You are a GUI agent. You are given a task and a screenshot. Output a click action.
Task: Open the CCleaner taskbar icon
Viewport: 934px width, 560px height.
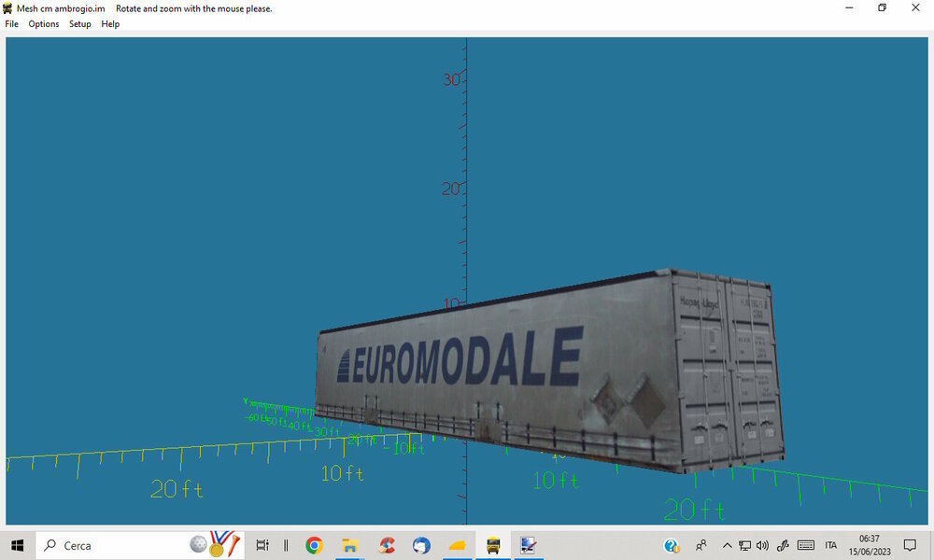pyautogui.click(x=386, y=545)
